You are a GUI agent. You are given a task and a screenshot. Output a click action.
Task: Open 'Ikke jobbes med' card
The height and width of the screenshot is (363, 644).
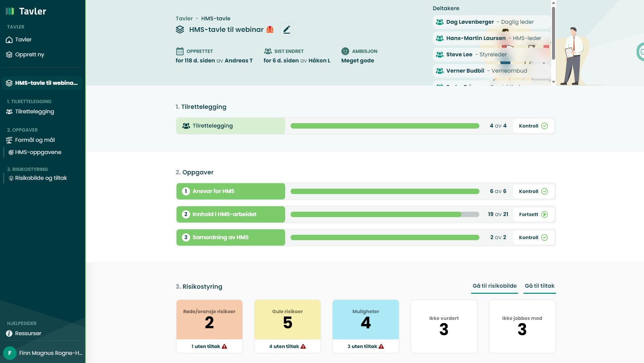coord(522,326)
